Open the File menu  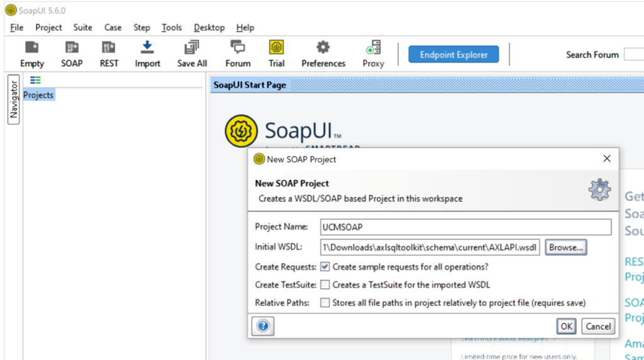[17, 28]
